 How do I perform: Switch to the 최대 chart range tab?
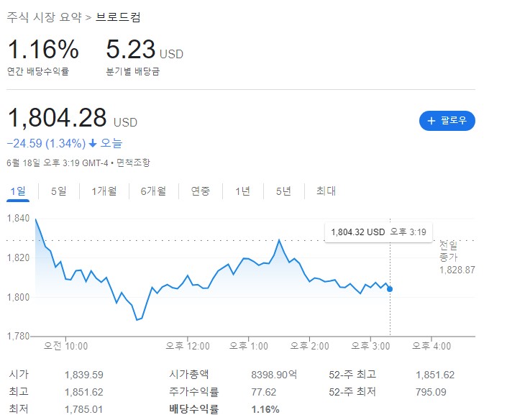pyautogui.click(x=326, y=191)
